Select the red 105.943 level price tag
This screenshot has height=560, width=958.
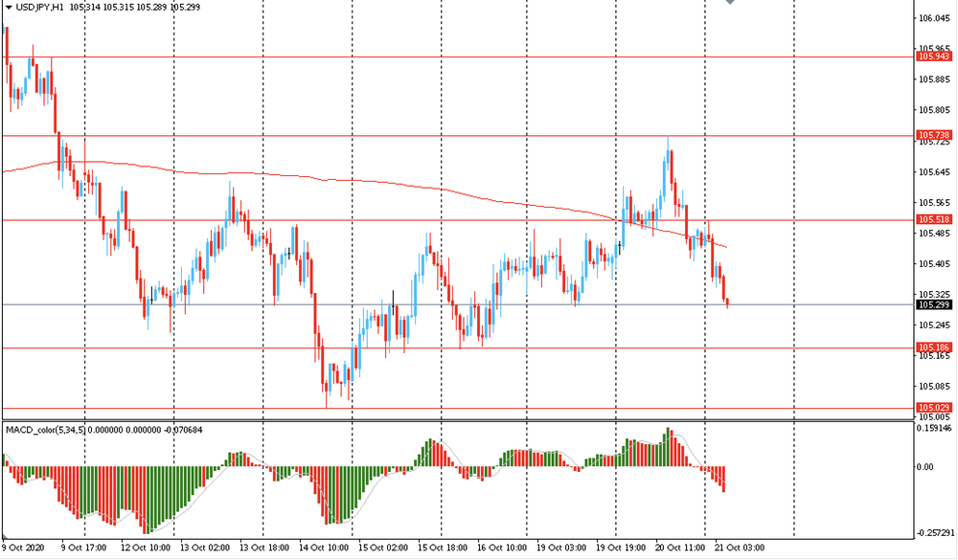934,56
